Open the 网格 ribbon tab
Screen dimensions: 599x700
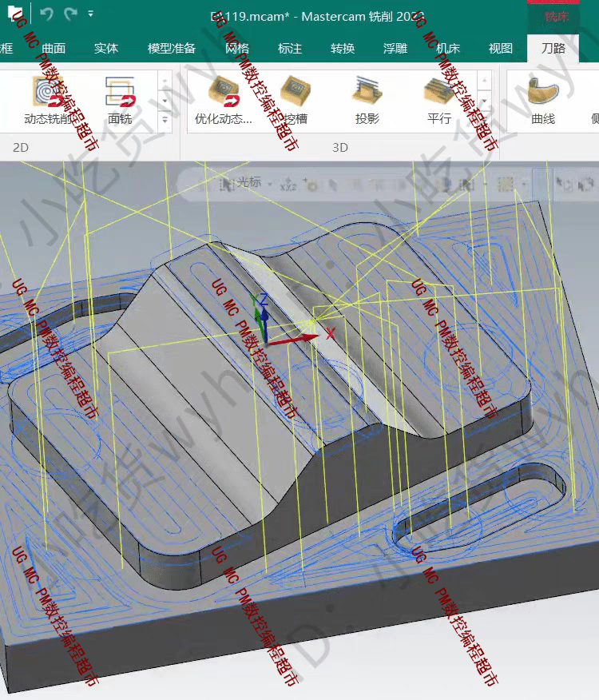(x=237, y=48)
